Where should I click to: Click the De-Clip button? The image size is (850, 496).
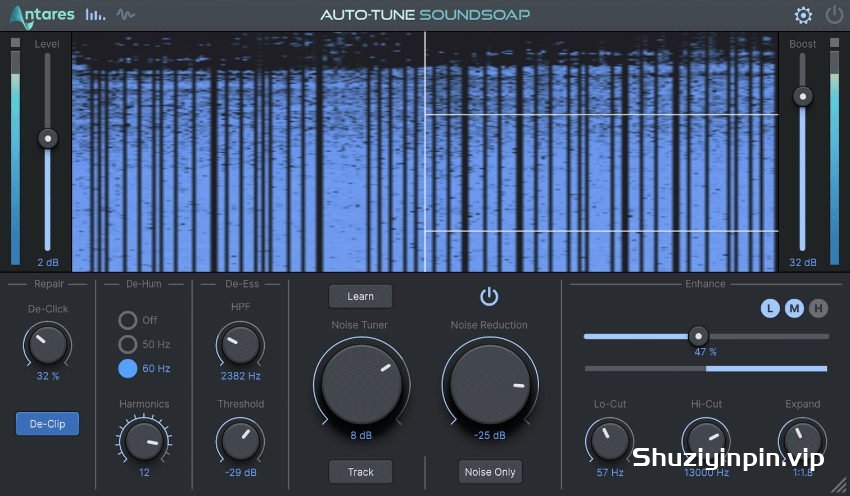[47, 424]
